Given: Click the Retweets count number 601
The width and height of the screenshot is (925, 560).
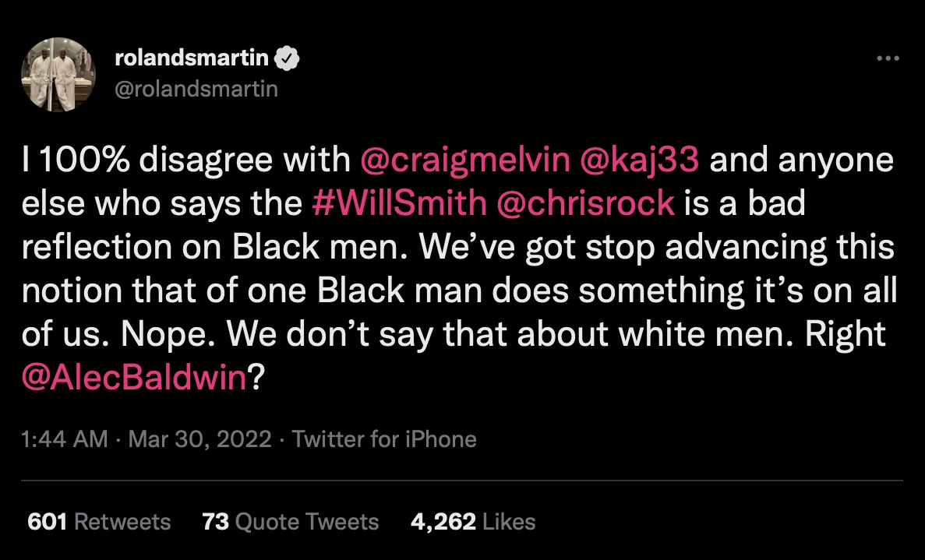Looking at the screenshot, I should point(49,521).
